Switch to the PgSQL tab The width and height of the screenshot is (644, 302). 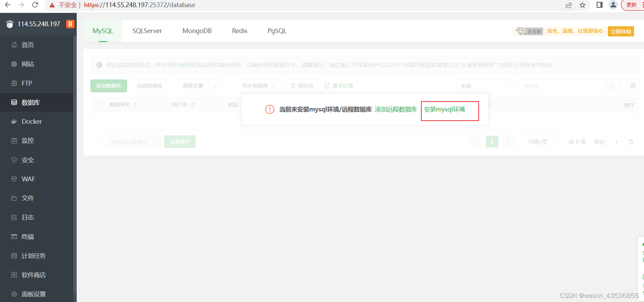(x=277, y=31)
